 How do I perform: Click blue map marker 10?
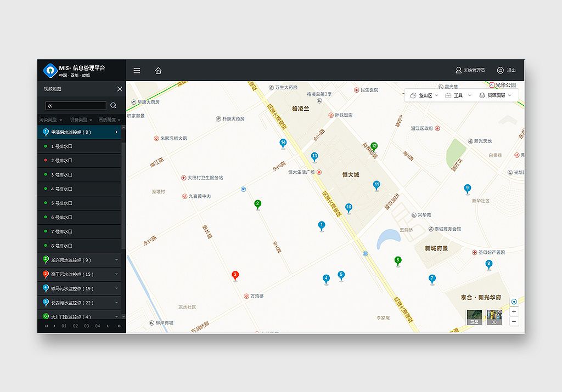[x=349, y=208]
